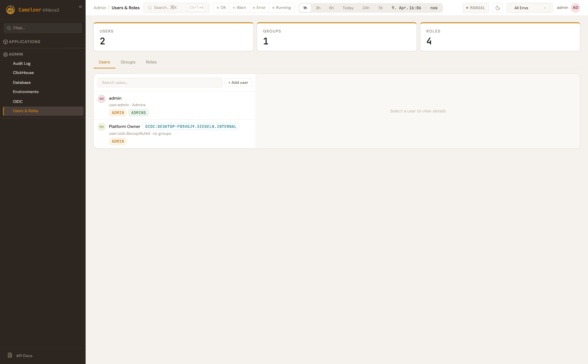Switch to the Roles tab
Viewport: 588px width, 364px height.
click(x=151, y=62)
